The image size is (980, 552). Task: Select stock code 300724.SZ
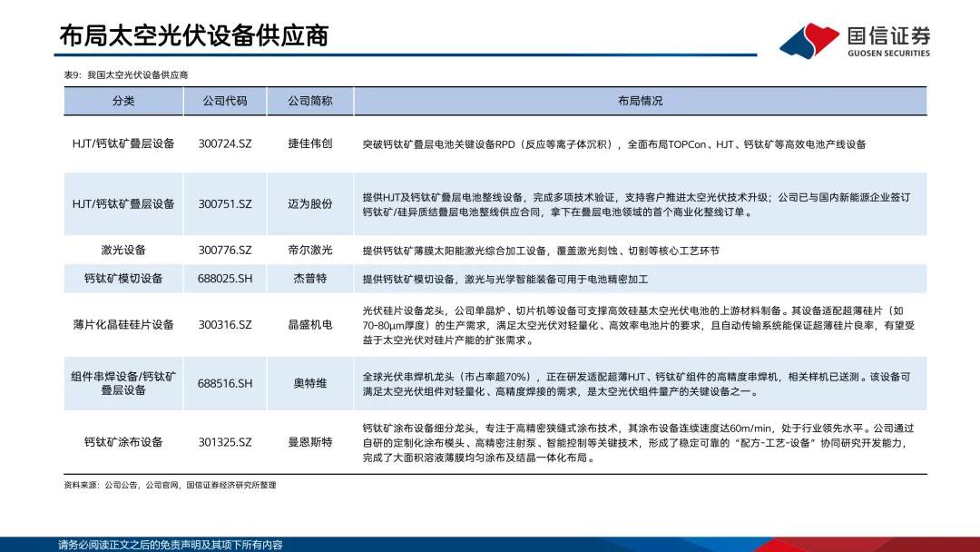225,143
